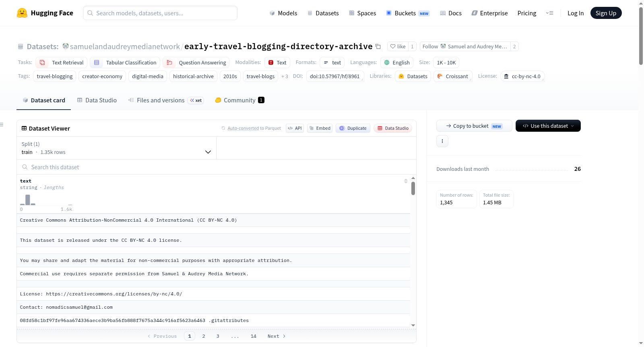The image size is (644, 347).
Task: Click the Text modality tag
Action: (277, 62)
